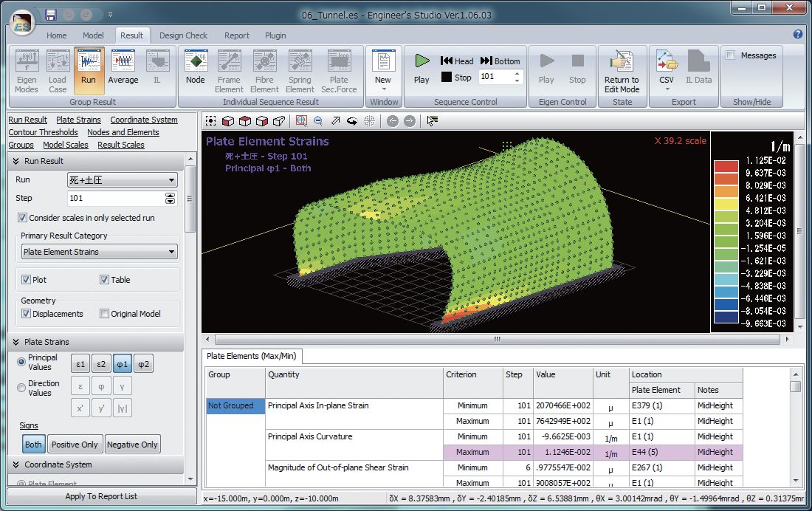
Task: Open the Contour Thresholds link
Action: [43, 132]
